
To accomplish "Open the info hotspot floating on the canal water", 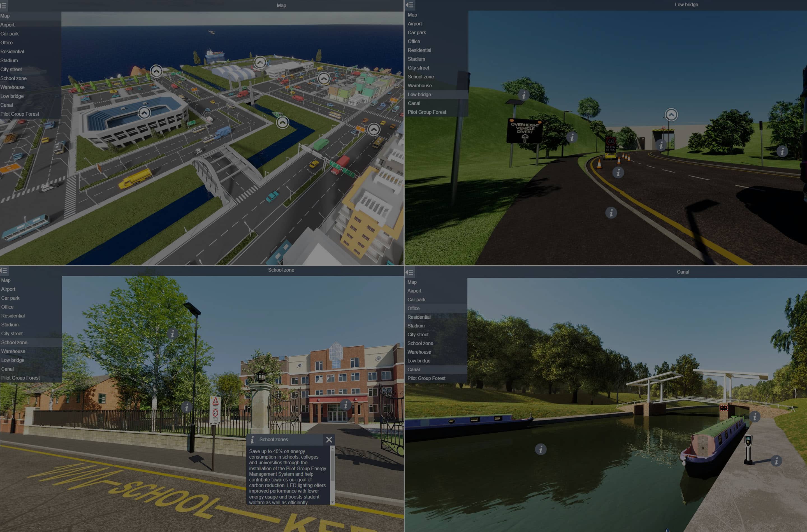I will point(541,449).
